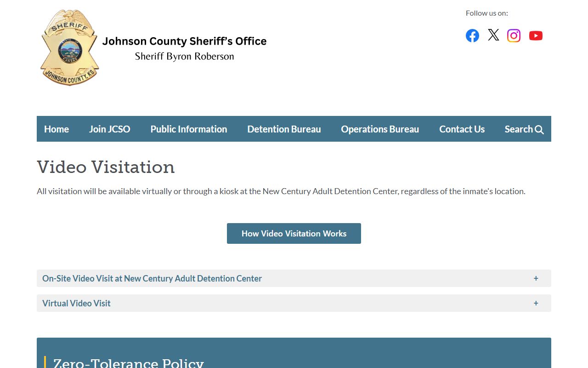
Task: Click the Zero-Tolerance Policy heading
Action: [128, 362]
